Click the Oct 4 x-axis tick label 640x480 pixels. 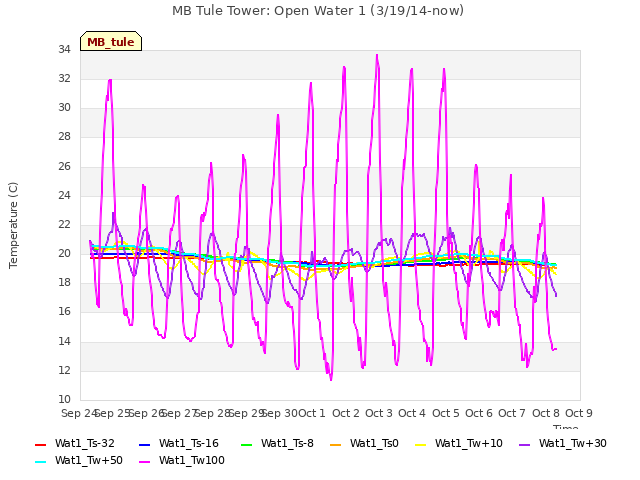point(412,413)
